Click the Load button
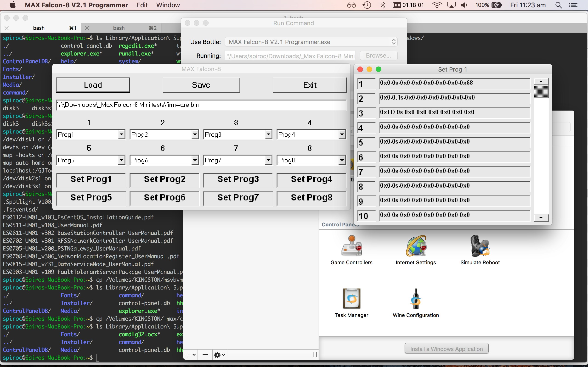Image resolution: width=588 pixels, height=367 pixels. 93,85
